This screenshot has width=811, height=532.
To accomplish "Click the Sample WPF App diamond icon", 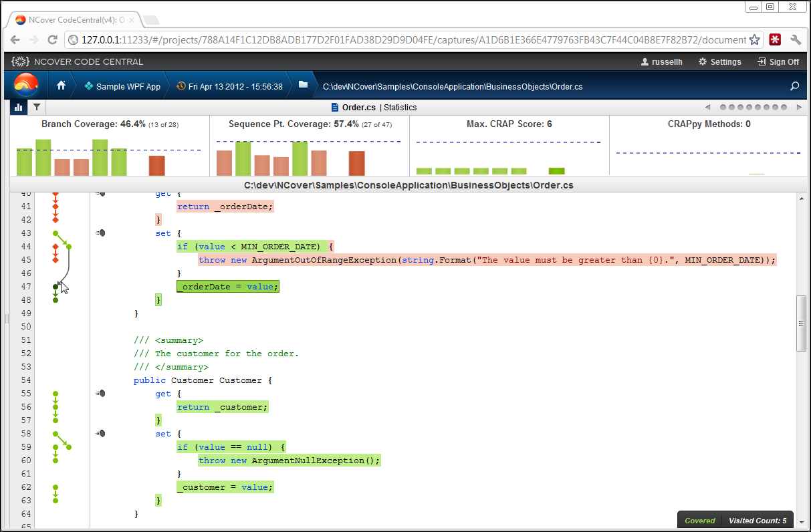I will 88,86.
